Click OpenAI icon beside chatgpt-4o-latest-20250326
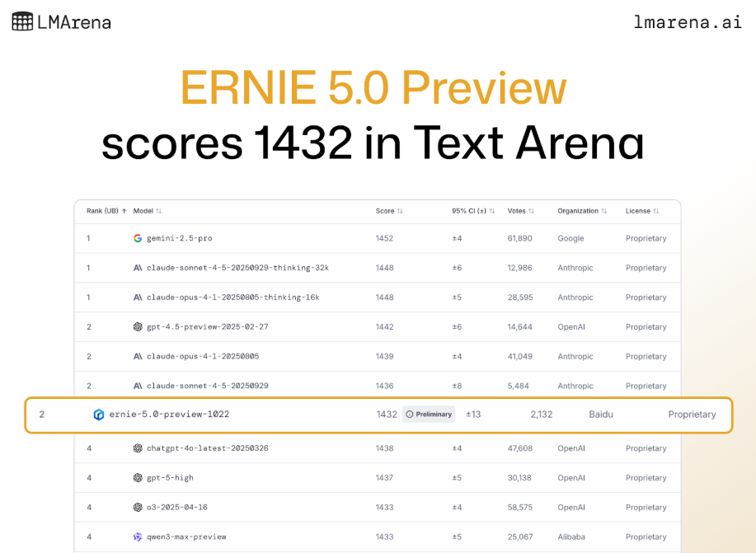Image resolution: width=756 pixels, height=553 pixels. tap(138, 448)
